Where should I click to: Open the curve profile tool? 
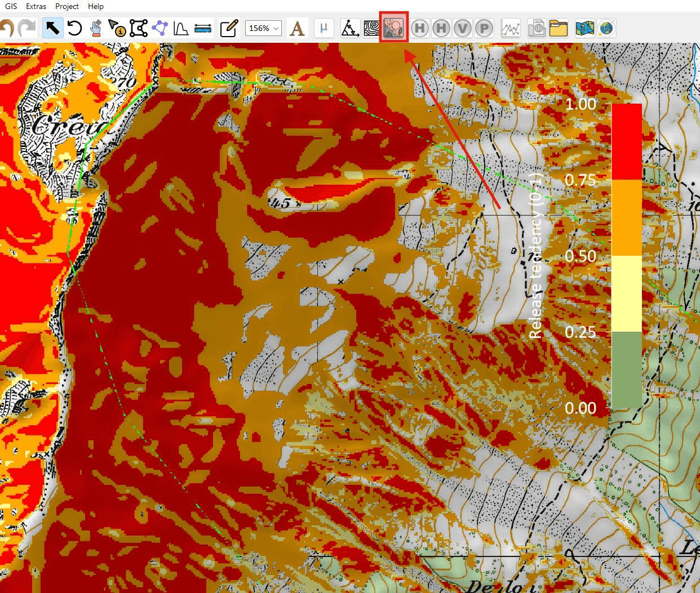point(181,28)
